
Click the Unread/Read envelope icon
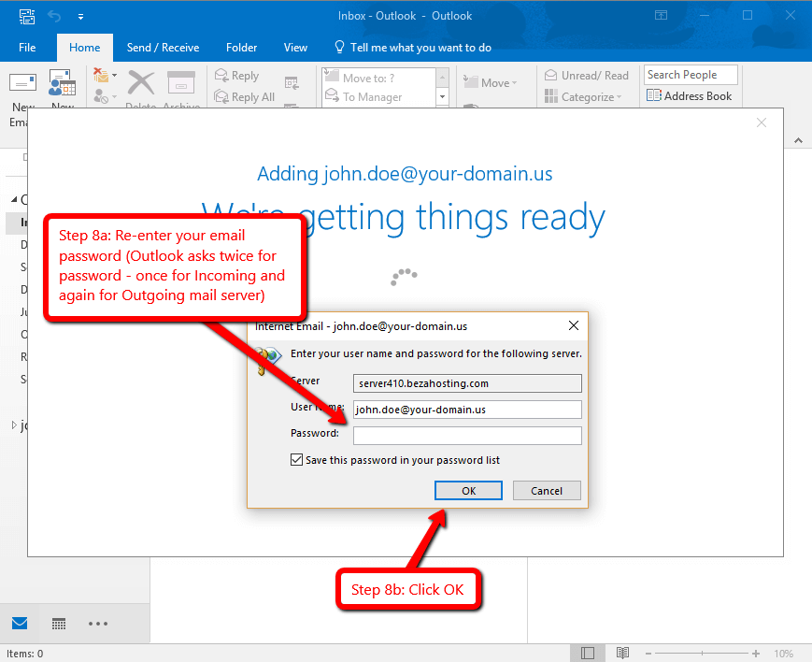point(551,75)
